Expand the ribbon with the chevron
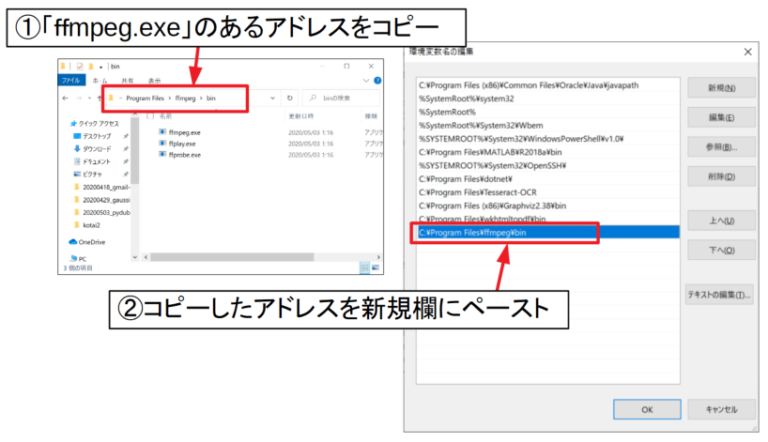 [x=368, y=79]
